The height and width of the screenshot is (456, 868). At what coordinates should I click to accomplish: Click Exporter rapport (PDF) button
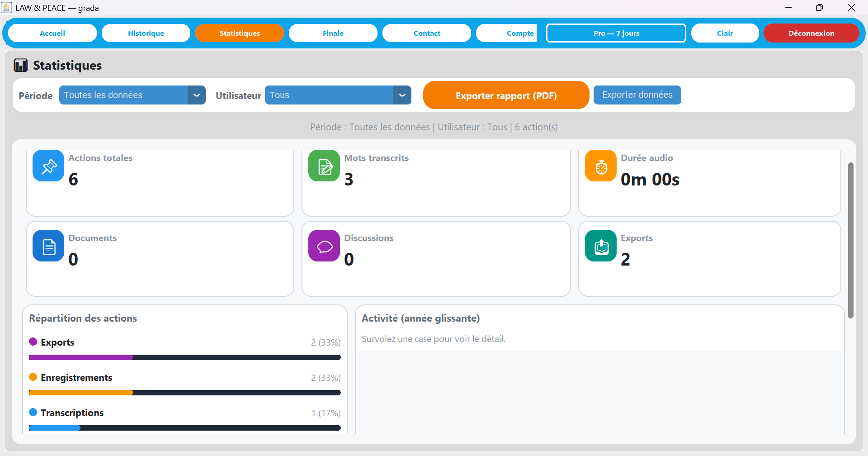click(506, 95)
